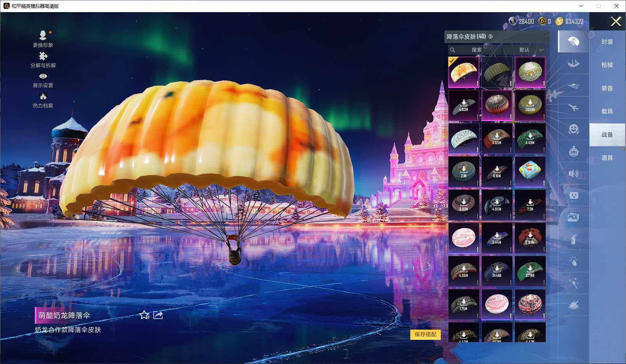Toggle the favorite star for 萌酷奶龙降落伞

(x=144, y=315)
